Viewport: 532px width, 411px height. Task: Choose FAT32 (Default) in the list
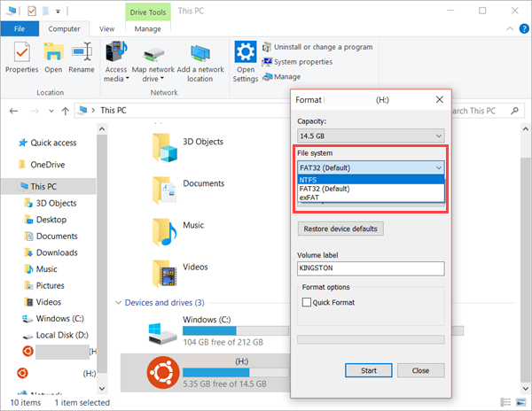[x=371, y=189]
